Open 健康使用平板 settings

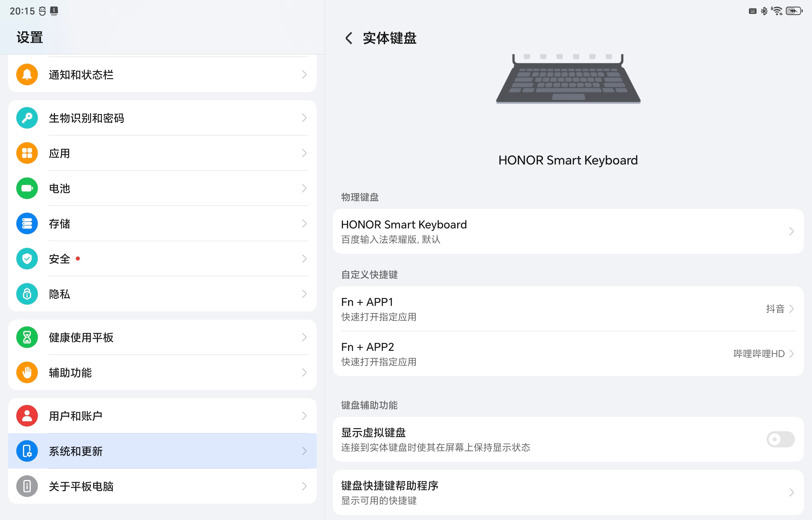point(162,337)
